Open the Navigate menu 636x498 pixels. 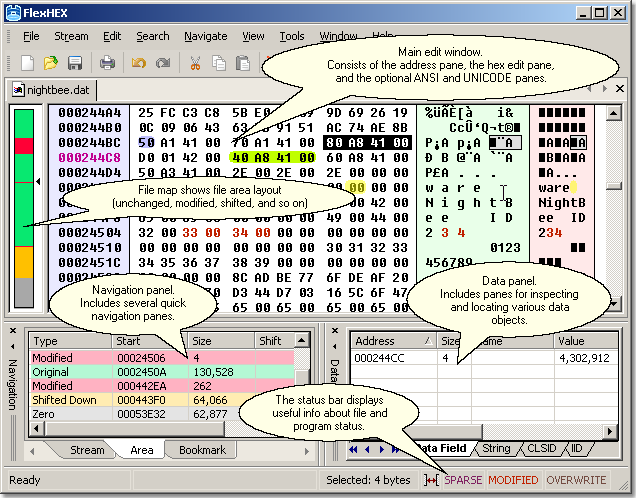coord(206,36)
